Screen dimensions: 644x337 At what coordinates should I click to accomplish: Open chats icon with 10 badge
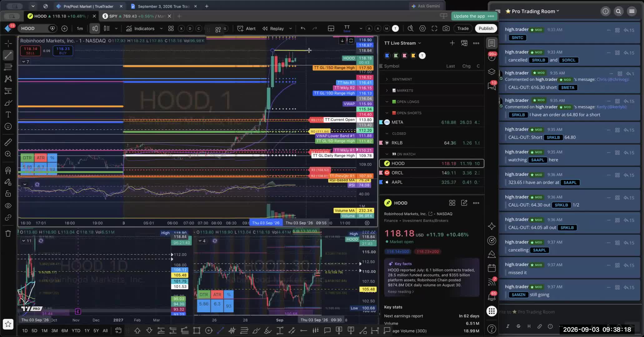[x=492, y=86]
